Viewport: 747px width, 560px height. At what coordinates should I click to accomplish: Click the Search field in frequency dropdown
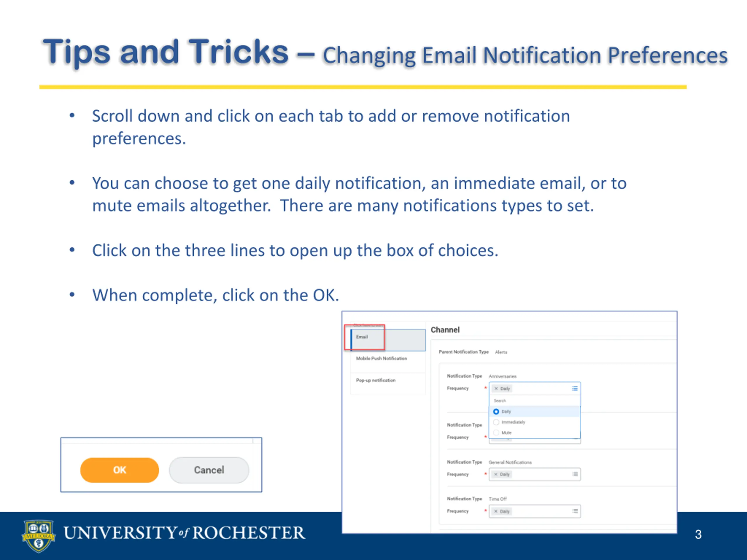[x=535, y=401]
